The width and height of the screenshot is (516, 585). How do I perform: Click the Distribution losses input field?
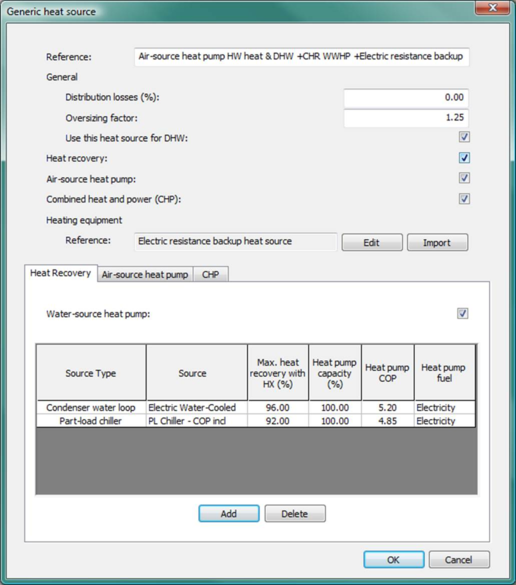tap(406, 98)
